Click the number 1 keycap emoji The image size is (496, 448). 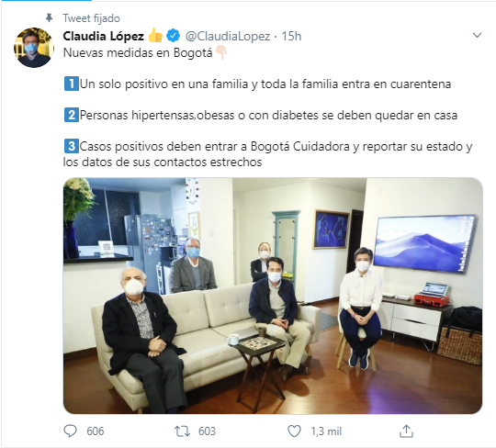(71, 84)
